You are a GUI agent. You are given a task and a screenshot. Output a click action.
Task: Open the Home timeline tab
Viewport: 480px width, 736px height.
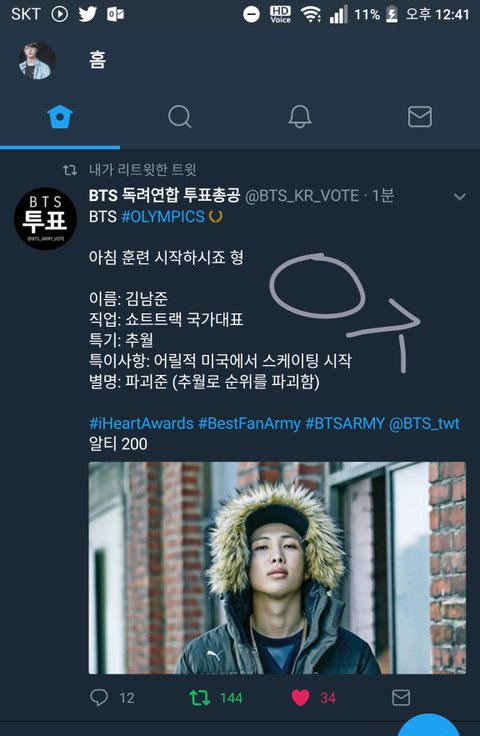point(60,116)
